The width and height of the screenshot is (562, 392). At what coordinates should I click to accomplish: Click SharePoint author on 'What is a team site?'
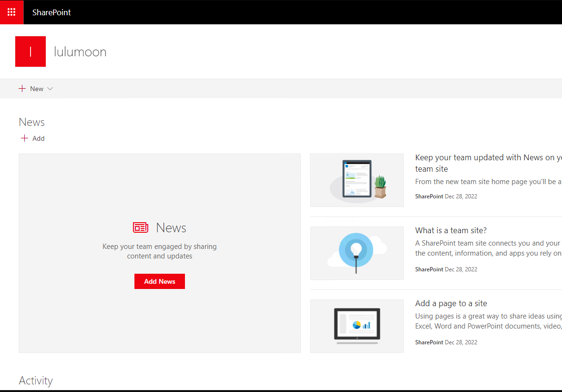click(x=429, y=269)
